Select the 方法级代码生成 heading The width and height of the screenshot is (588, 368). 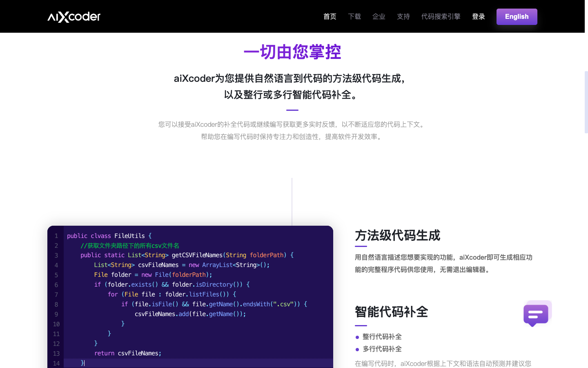click(397, 236)
